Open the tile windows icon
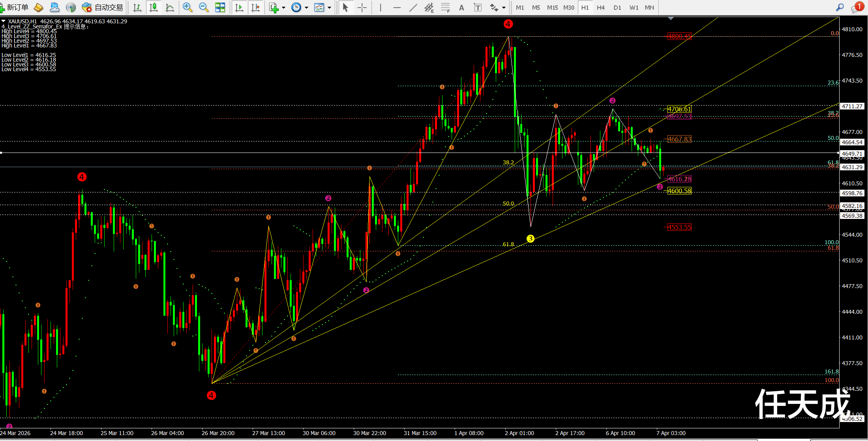Image resolution: width=868 pixels, height=441 pixels. [220, 8]
